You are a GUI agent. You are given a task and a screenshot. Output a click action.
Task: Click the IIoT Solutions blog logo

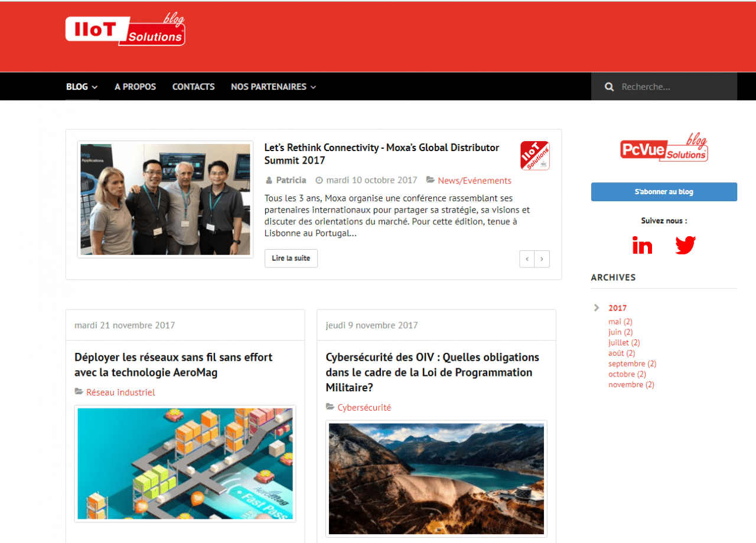(125, 31)
